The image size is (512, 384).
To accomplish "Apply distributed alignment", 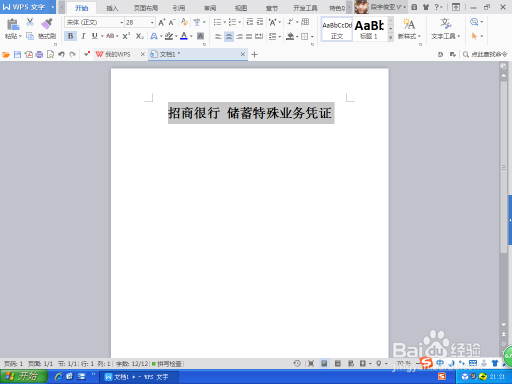I will pyautogui.click(x=259, y=36).
